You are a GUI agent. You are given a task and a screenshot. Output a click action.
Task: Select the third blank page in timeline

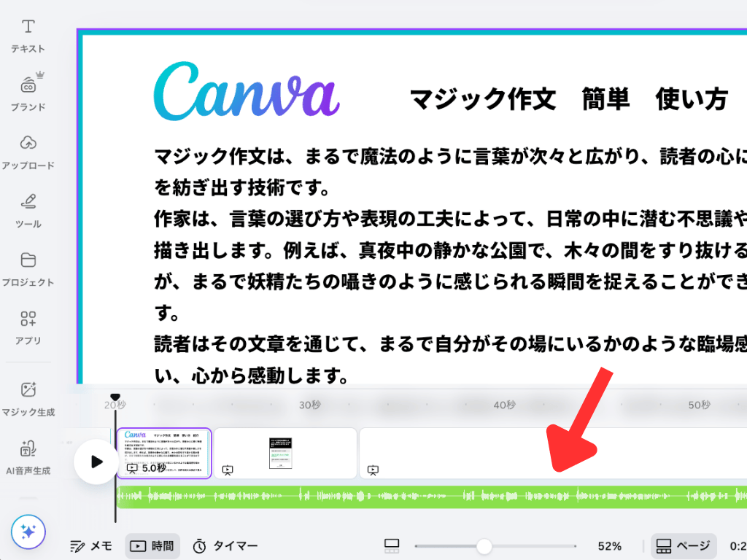click(x=553, y=454)
